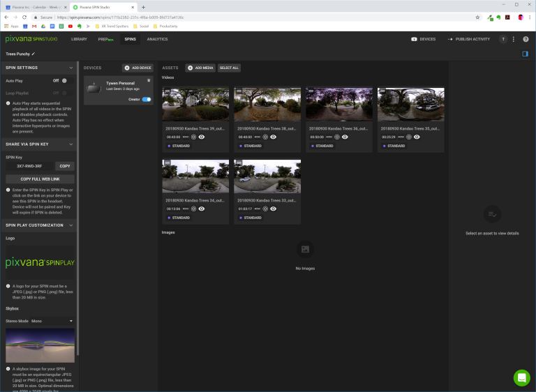Screen dimensions: 536x392
Task: Click projection icon on Kandao Trees 36 video
Action: tap(337, 137)
